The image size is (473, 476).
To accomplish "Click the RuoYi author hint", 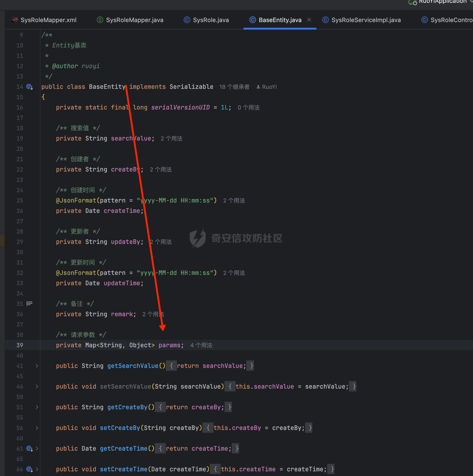I will [x=269, y=87].
